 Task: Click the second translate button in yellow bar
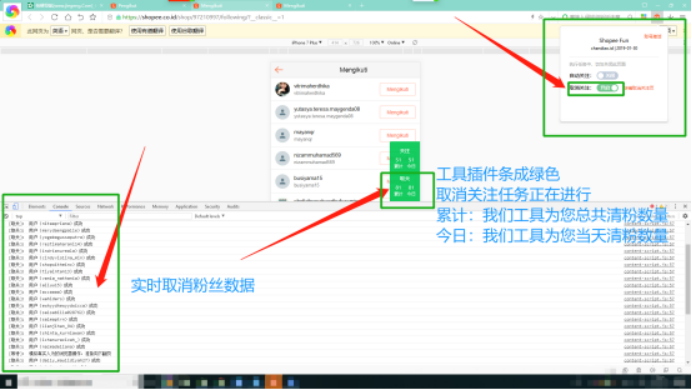click(188, 31)
